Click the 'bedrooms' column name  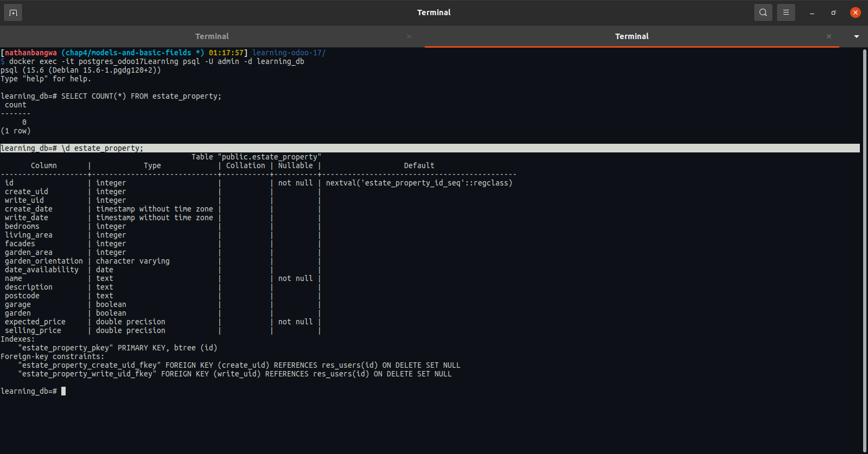click(x=22, y=226)
